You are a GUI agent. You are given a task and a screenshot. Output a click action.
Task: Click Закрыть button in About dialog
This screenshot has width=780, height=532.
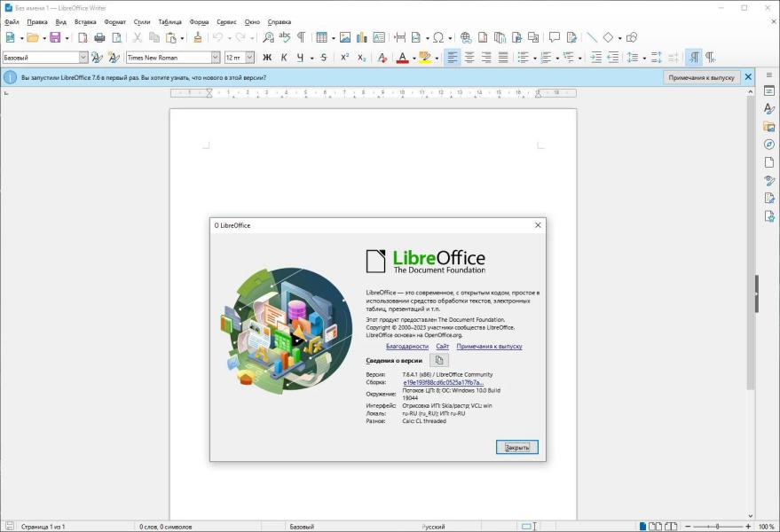[x=516, y=447]
